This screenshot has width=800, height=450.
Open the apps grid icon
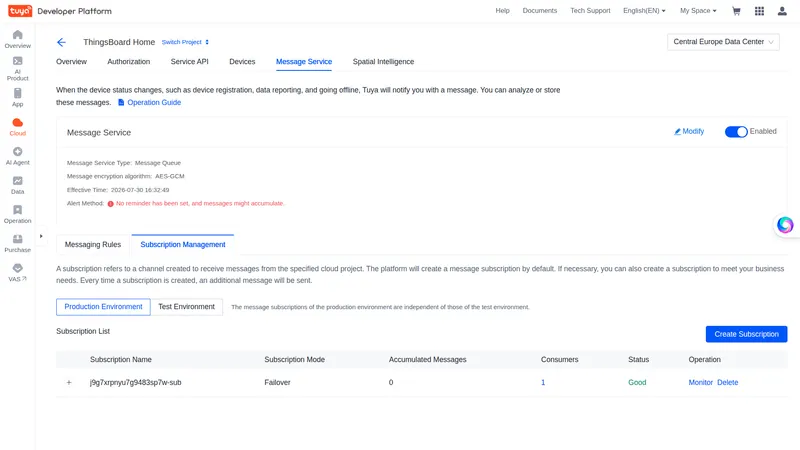tap(759, 11)
